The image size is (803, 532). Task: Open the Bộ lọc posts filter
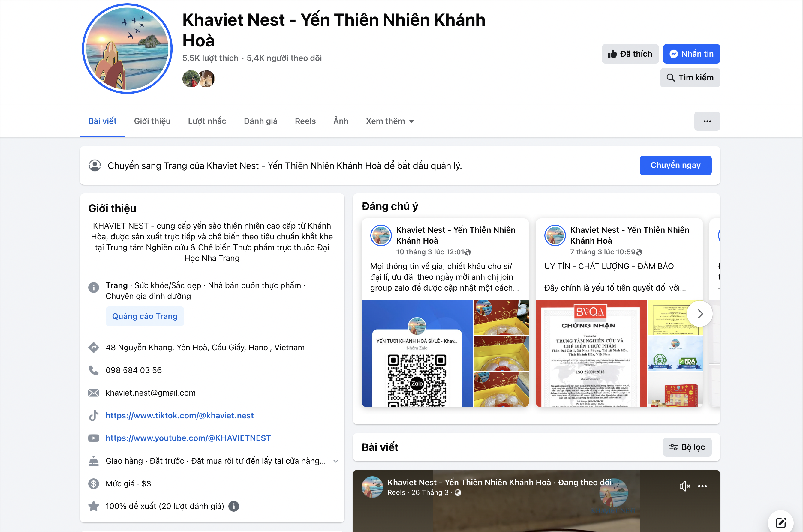point(687,447)
